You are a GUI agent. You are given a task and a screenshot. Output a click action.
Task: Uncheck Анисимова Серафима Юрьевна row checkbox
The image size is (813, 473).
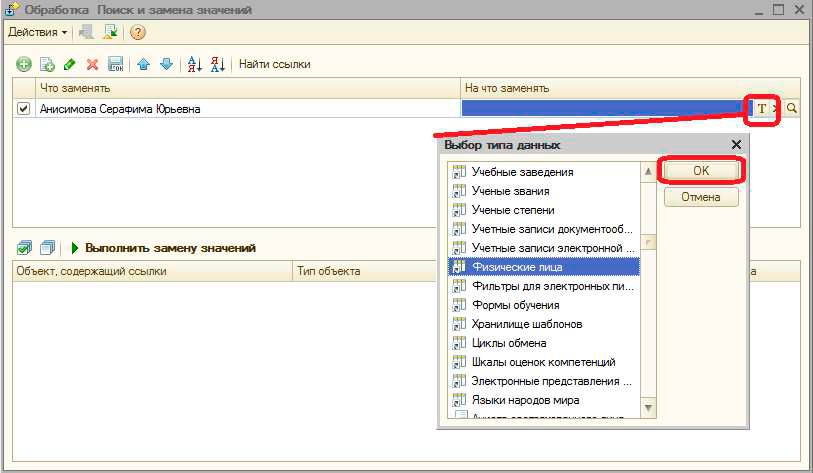24,109
